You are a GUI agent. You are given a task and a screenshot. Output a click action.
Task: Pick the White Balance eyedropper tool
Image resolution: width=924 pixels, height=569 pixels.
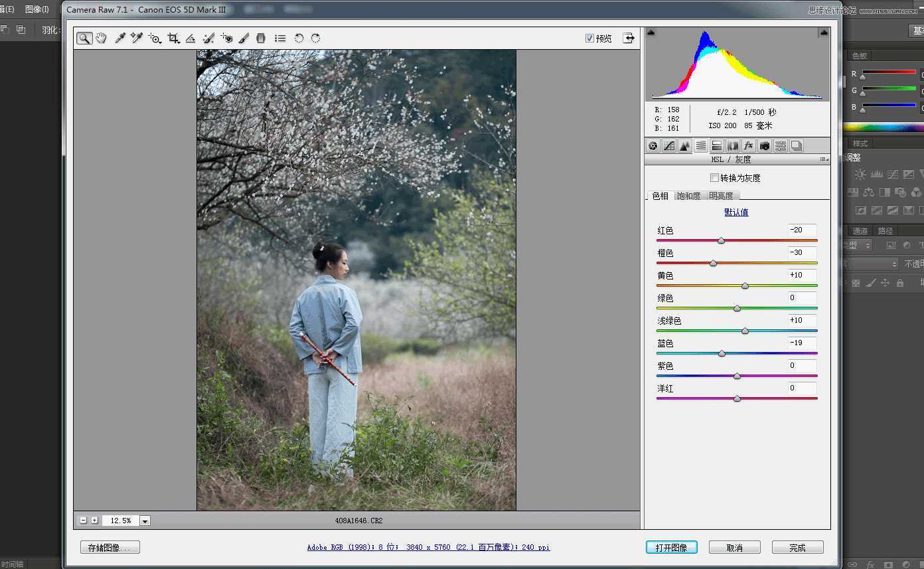pyautogui.click(x=119, y=38)
